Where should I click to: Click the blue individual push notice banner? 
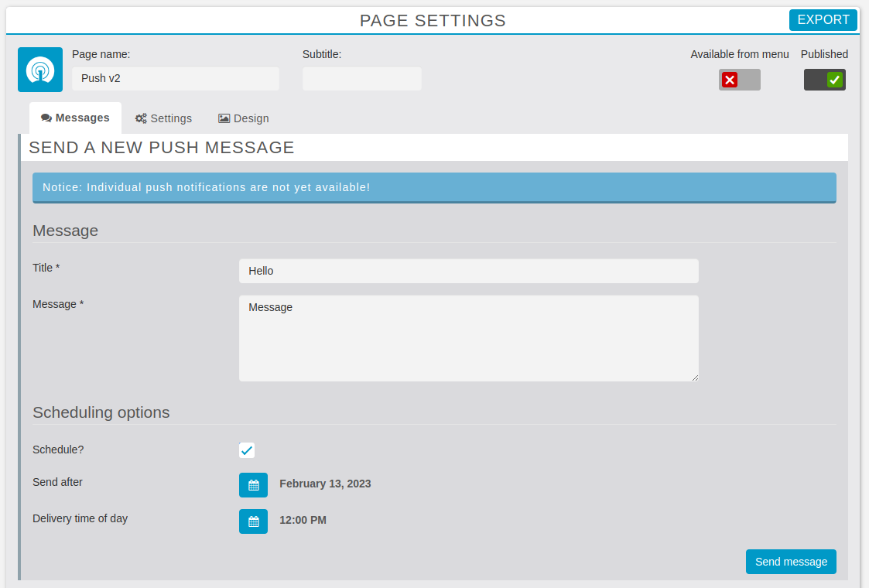pyautogui.click(x=433, y=187)
